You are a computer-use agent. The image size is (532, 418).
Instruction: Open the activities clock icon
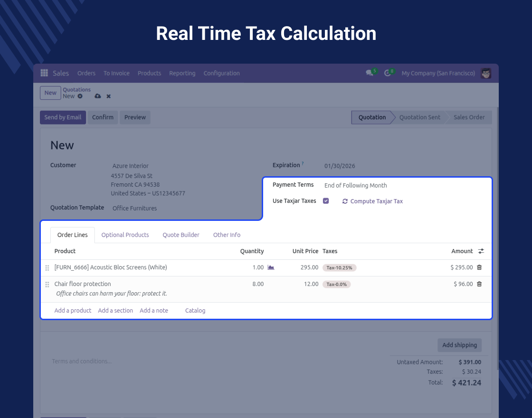point(388,73)
